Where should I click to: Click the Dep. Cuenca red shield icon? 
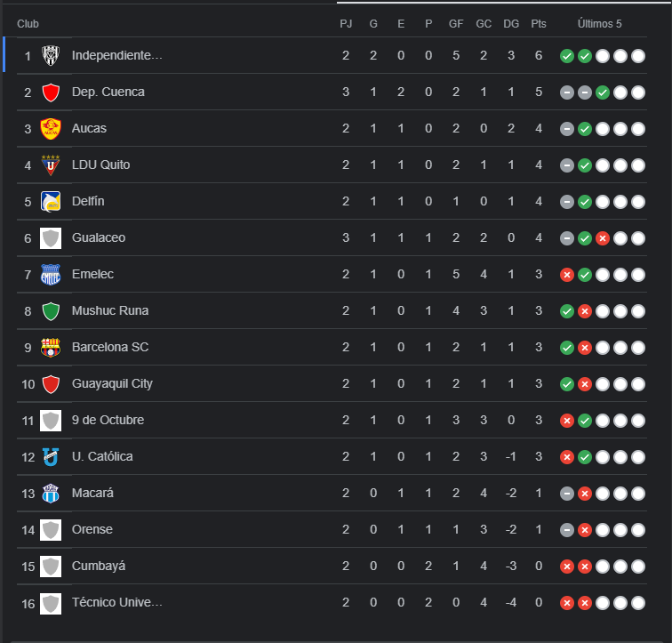51,92
